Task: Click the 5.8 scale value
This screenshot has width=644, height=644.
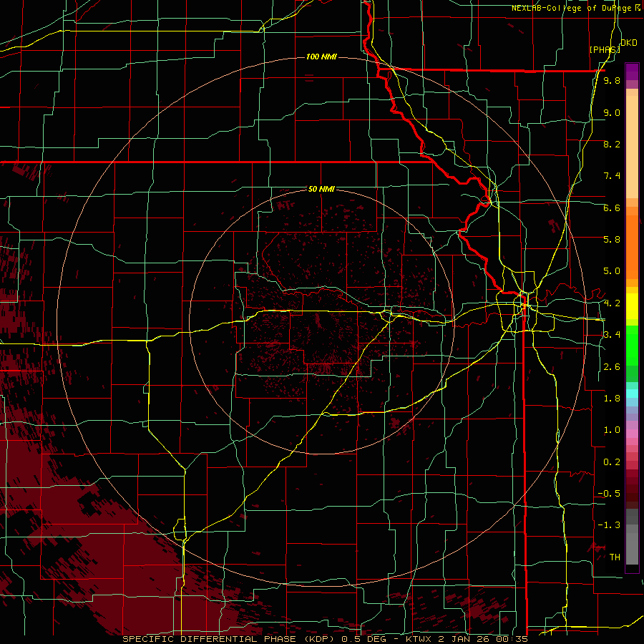Action: point(612,240)
